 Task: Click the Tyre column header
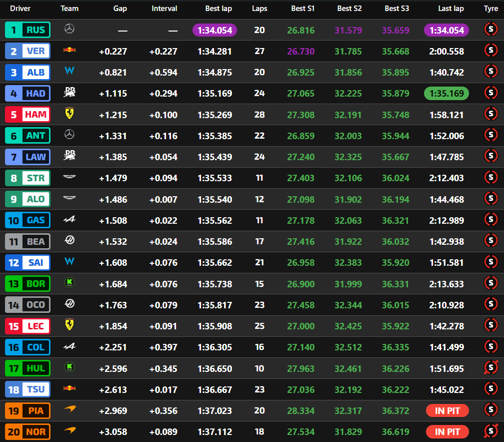click(x=490, y=9)
